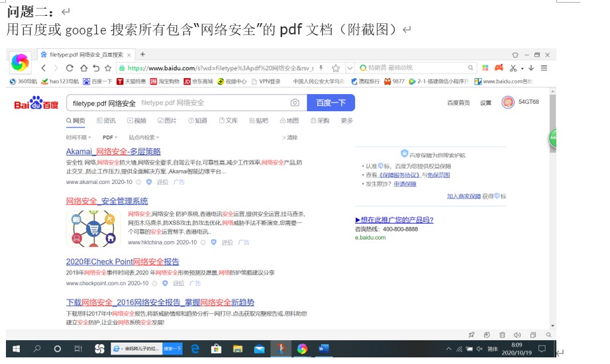This screenshot has width=610, height=364.
Task: Click the 百度一下 search button
Action: 330,103
